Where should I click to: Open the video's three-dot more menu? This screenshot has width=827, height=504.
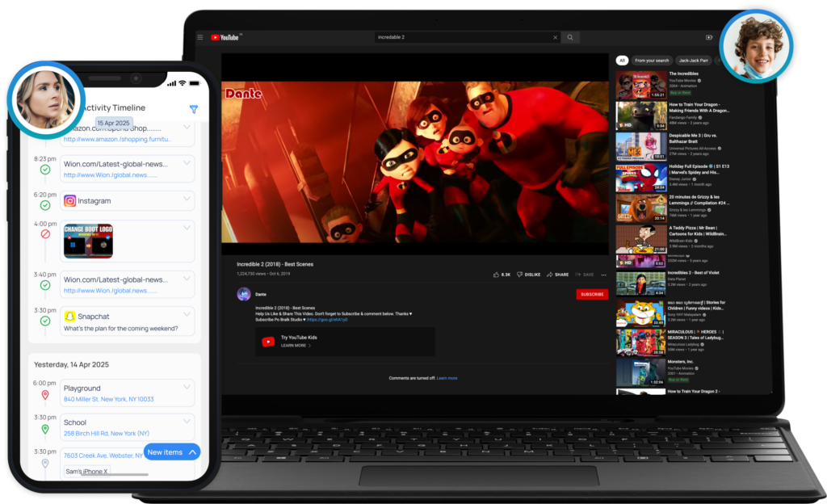tap(603, 275)
